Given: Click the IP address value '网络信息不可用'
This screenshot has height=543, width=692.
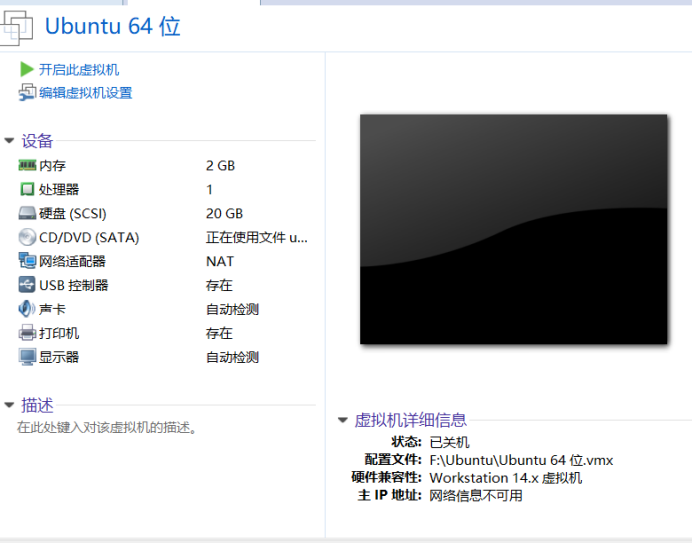Looking at the screenshot, I should tap(476, 495).
